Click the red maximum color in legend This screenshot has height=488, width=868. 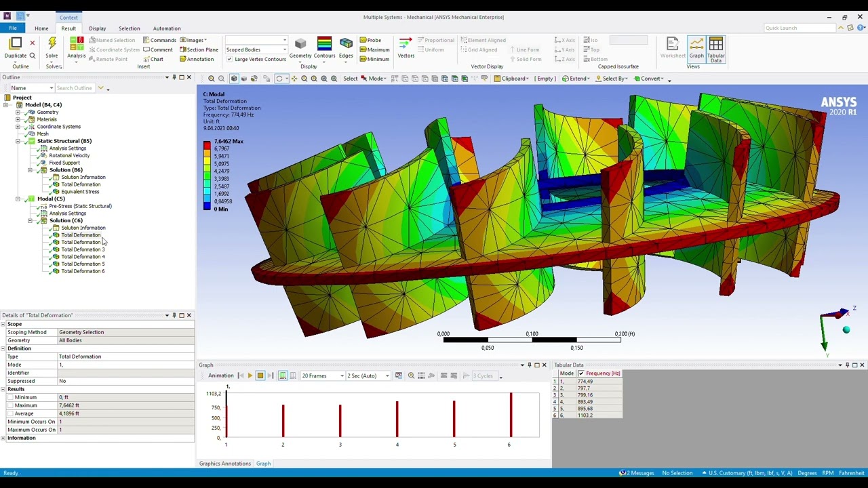207,144
